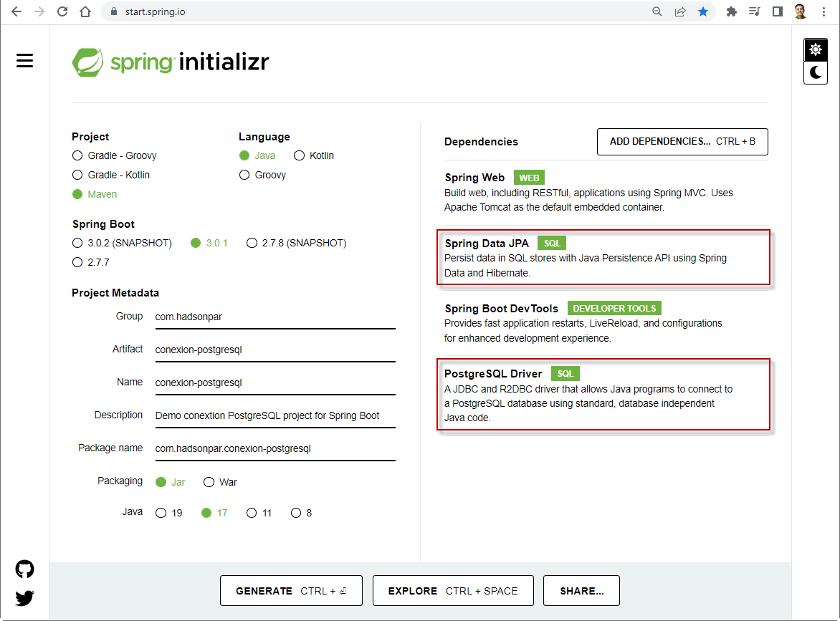The width and height of the screenshot is (840, 621).
Task: Select Spring Boot 2.7.7
Action: coord(90,262)
